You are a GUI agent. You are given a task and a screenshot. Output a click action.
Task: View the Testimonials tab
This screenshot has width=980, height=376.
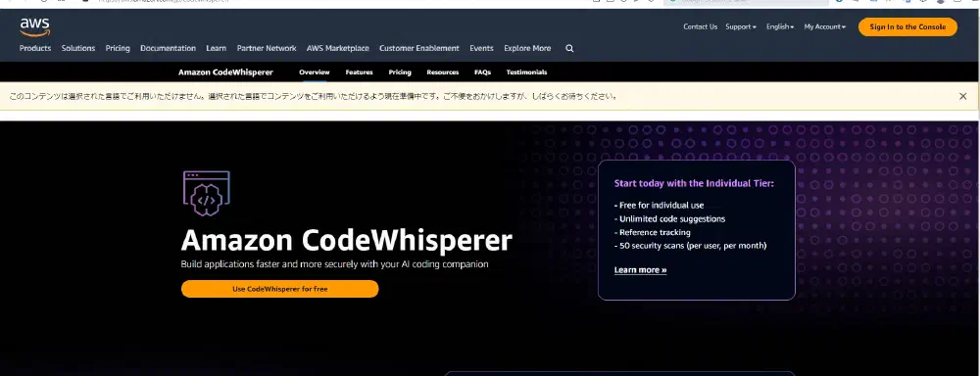[x=526, y=71]
